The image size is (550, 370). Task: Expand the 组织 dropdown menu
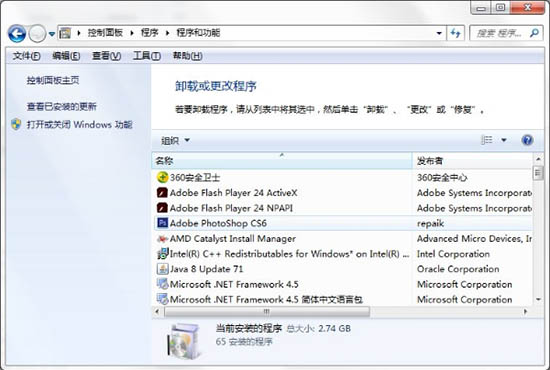175,141
